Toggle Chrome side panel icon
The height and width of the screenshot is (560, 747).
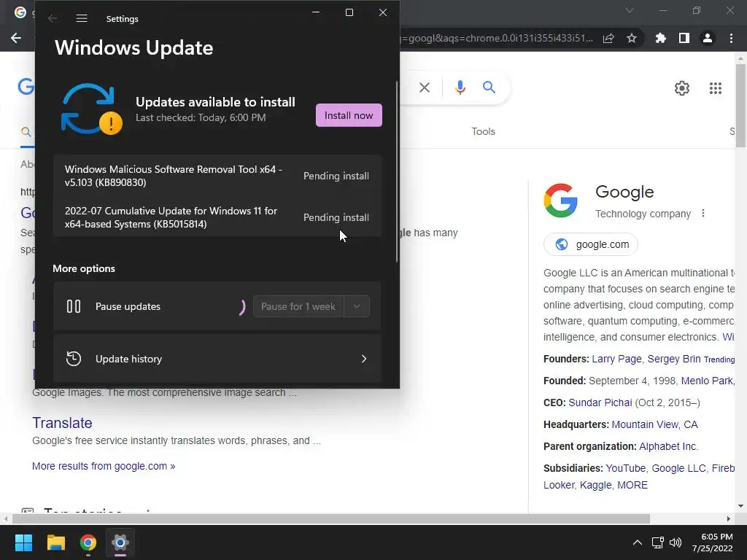click(x=684, y=38)
